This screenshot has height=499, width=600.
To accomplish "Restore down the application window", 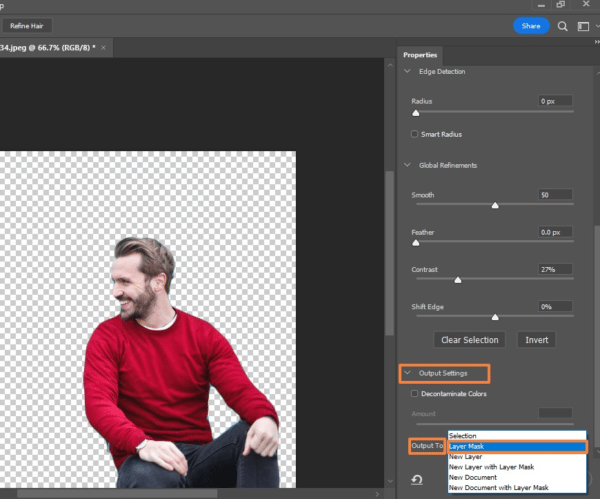I will point(560,5).
